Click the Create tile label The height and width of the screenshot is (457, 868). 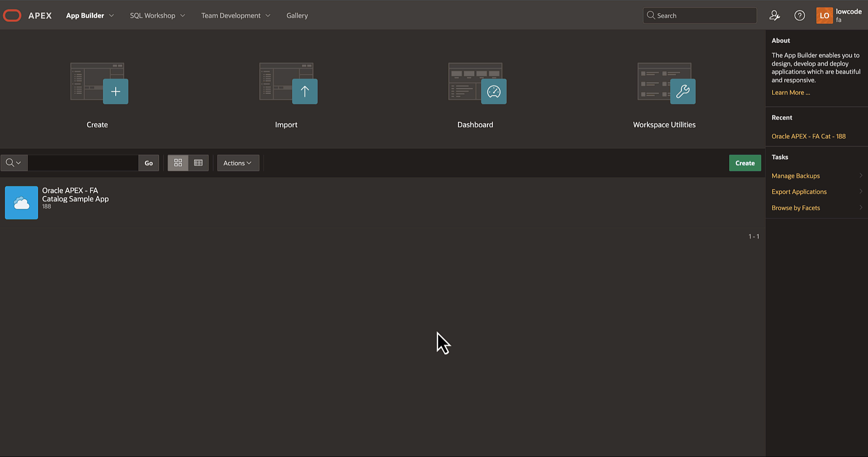(97, 125)
